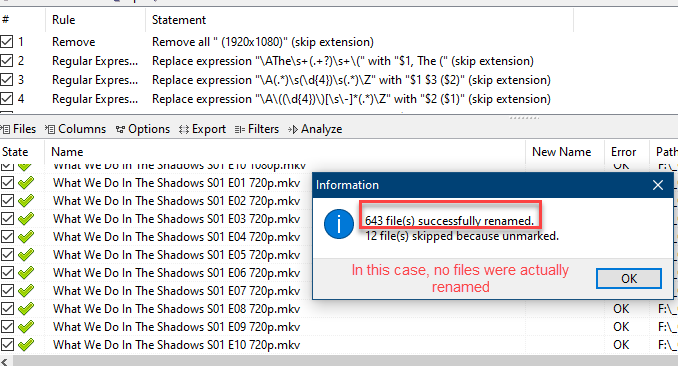Toggle checkbox for rule 3 regular expression
Image resolution: width=678 pixels, height=366 pixels.
pos(6,80)
